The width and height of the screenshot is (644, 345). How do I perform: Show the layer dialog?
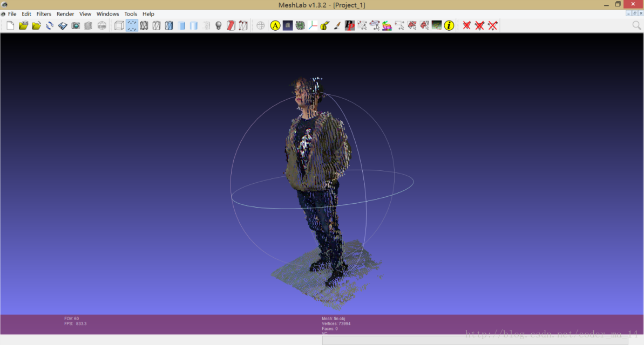89,26
